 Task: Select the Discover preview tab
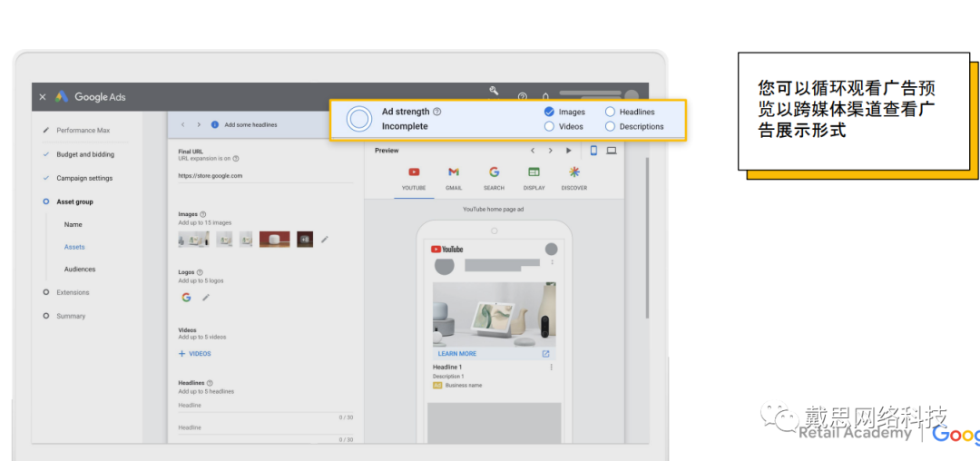[573, 180]
